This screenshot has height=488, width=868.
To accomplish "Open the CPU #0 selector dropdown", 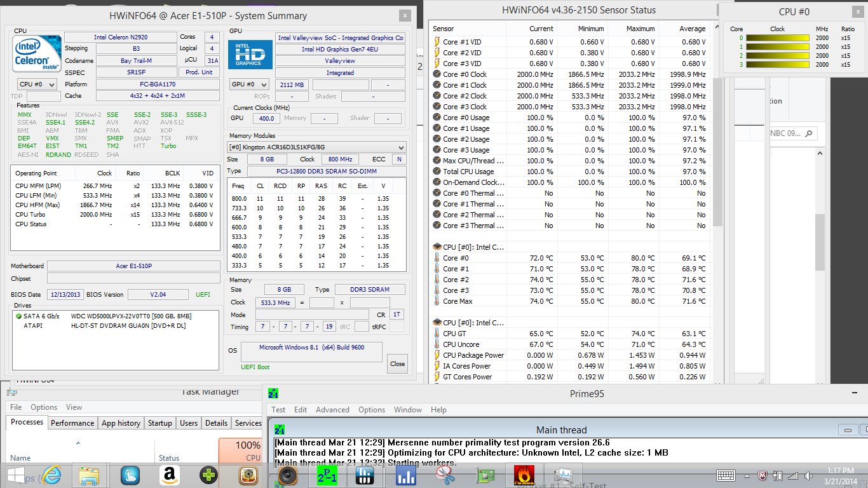I will tap(37, 84).
